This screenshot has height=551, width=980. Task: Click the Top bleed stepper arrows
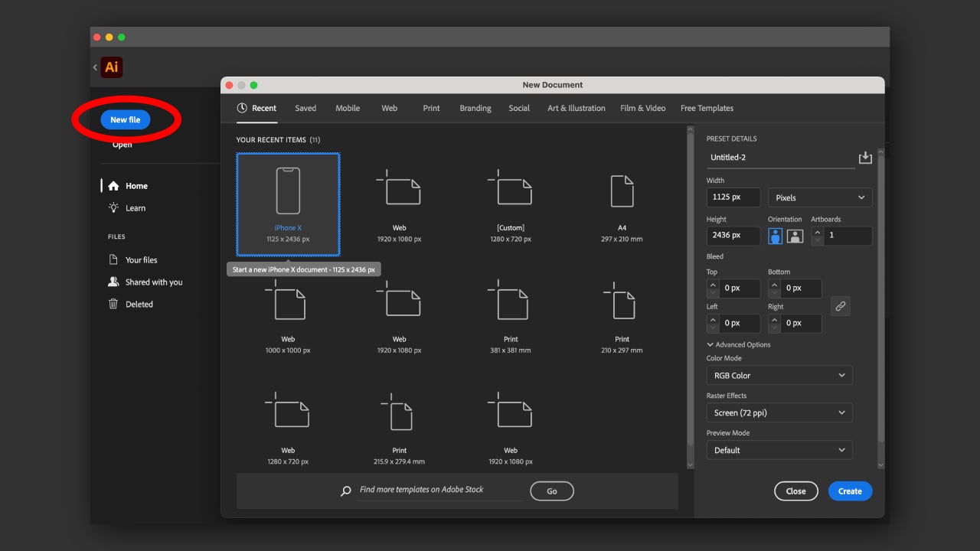(x=713, y=289)
